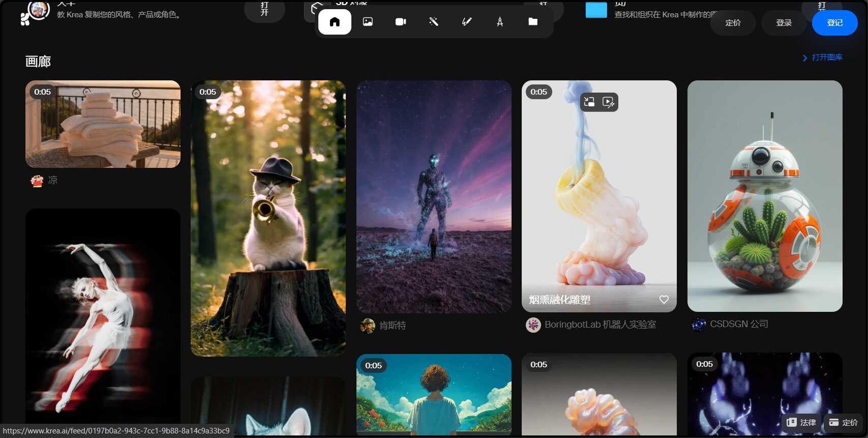Viewport: 868px width, 438px height.
Task: Open the blue folder assets card icon
Action: tap(596, 10)
